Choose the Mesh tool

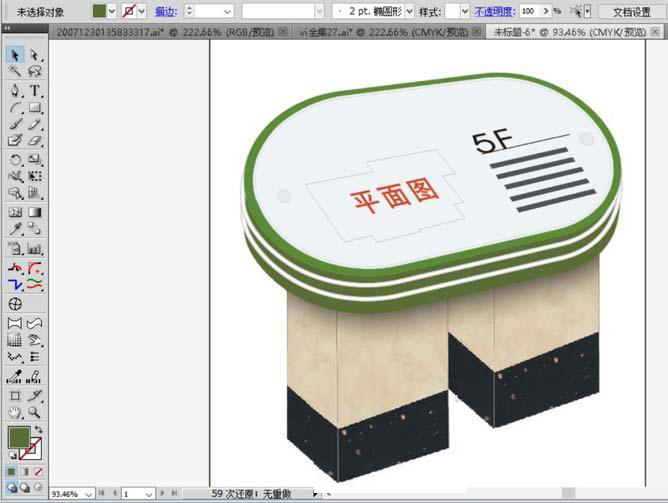pos(15,212)
